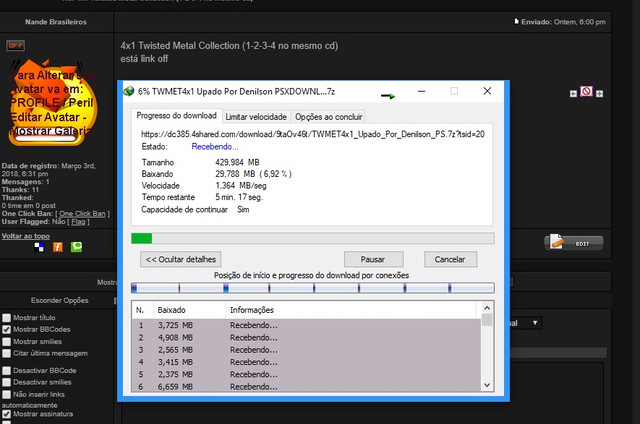Screen dimensions: 640x424
Task: Enable Citar última mensagem checkbox
Action: click(7, 353)
